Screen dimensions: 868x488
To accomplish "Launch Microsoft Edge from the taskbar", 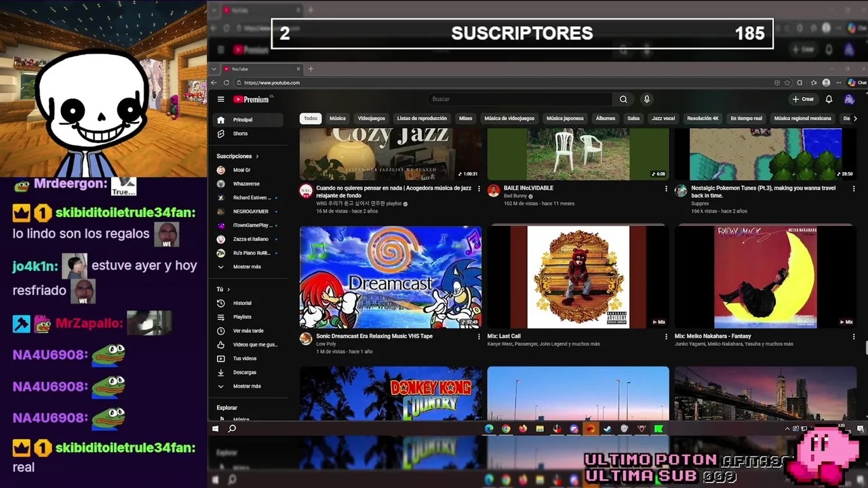I will [489, 428].
